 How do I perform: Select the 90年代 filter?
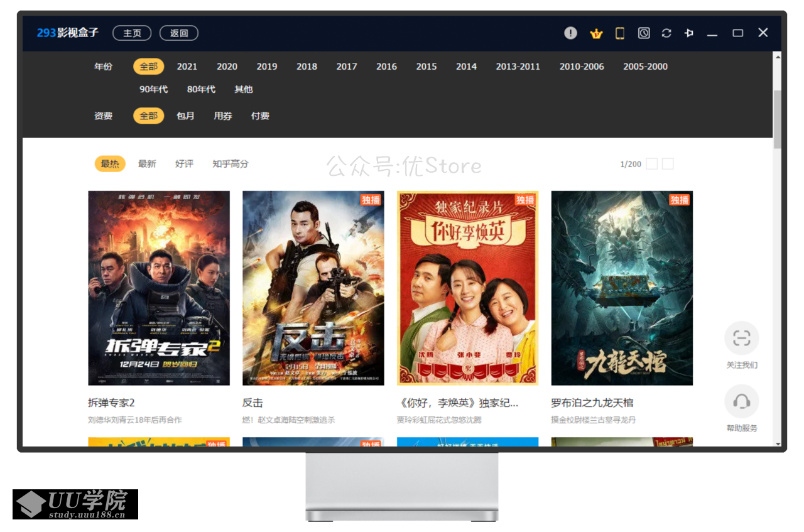tap(154, 89)
